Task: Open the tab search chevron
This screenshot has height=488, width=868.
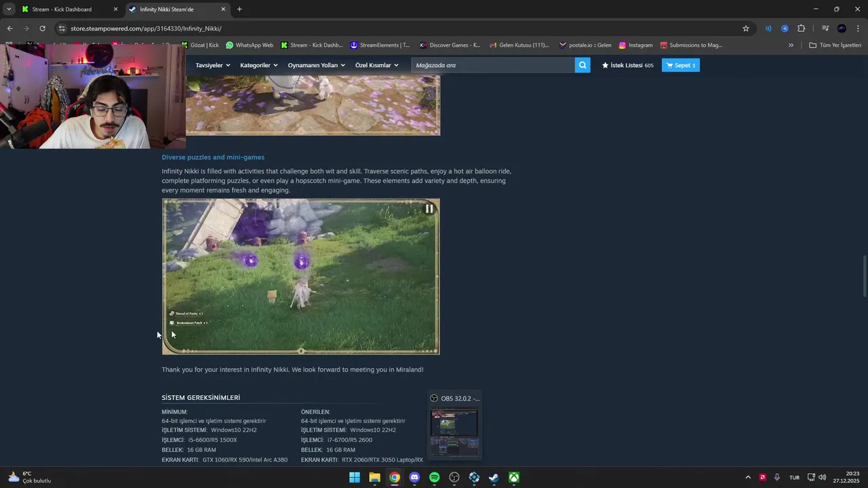Action: 9,9
